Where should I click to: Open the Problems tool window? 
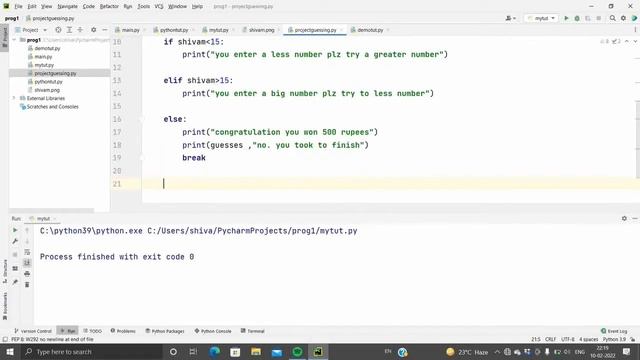[123, 331]
